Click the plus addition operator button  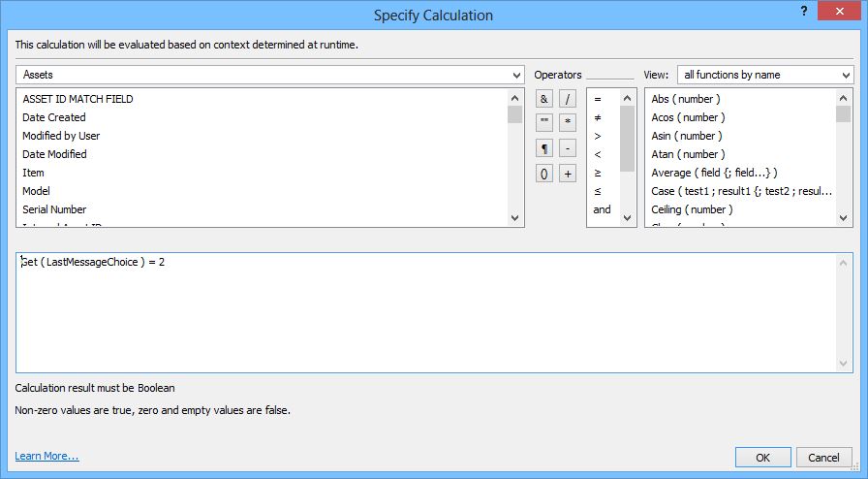point(568,174)
